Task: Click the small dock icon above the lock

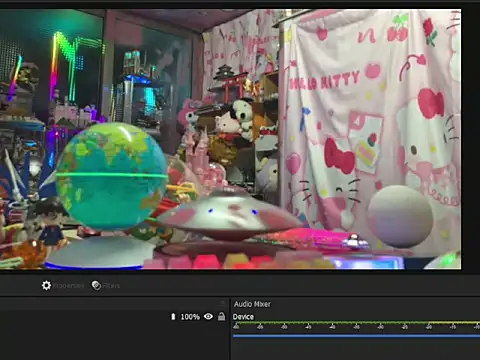Action: point(222,303)
